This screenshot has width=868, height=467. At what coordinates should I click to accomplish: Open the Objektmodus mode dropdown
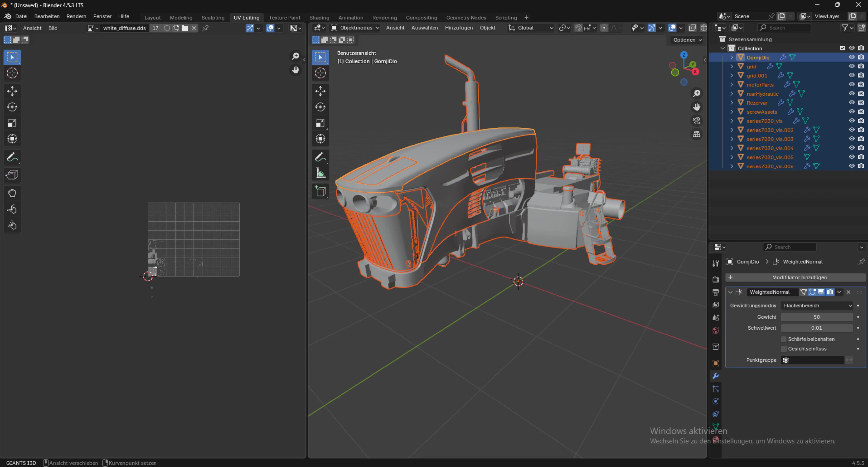(x=355, y=28)
